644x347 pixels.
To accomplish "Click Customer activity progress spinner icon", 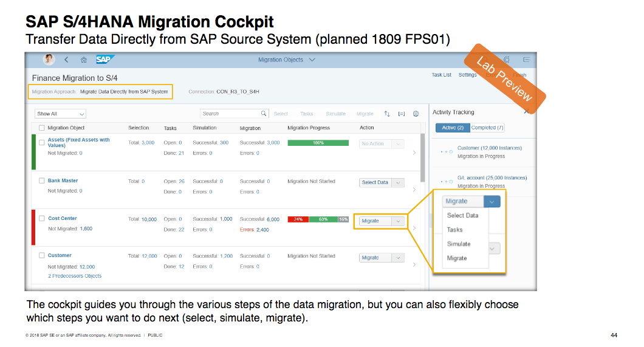I will point(447,152).
